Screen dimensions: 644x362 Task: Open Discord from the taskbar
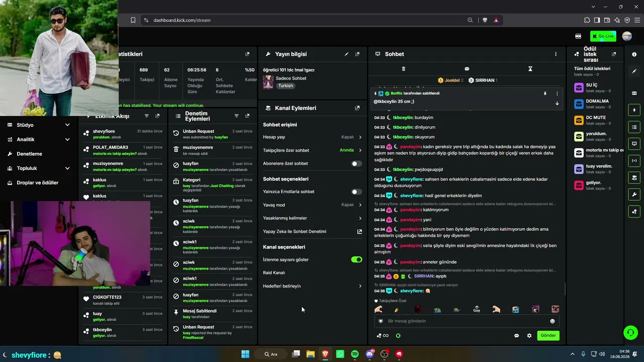[x=370, y=354]
